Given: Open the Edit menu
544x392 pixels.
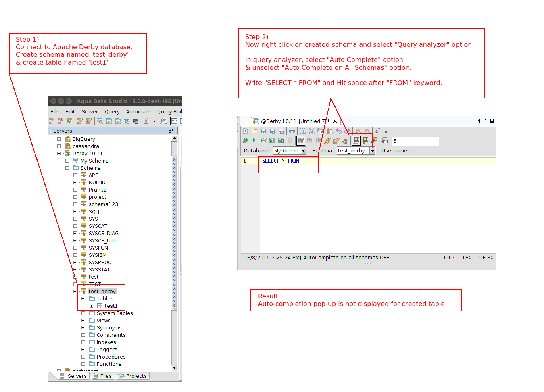Looking at the screenshot, I should pos(70,112).
